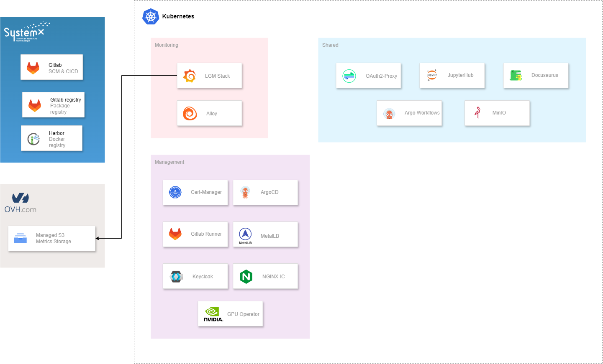Click the MinIO flamingo icon
Image resolution: width=603 pixels, height=364 pixels.
(x=477, y=113)
